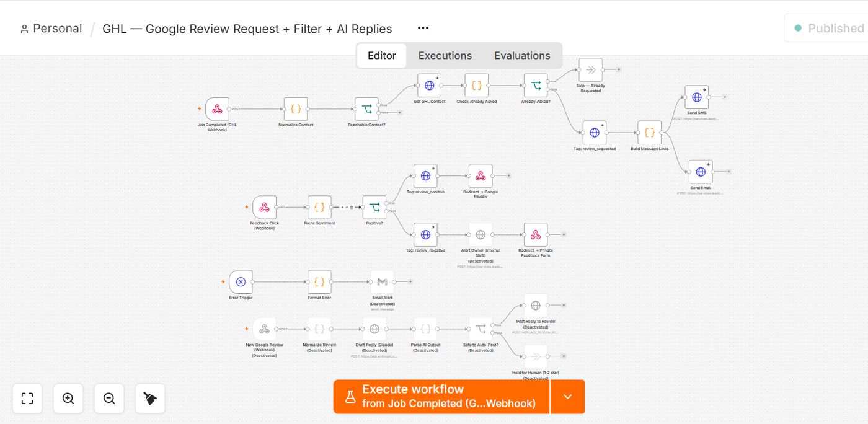Viewport: 868px width, 424px height.
Task: Open the Format Error code node
Action: coord(319,282)
